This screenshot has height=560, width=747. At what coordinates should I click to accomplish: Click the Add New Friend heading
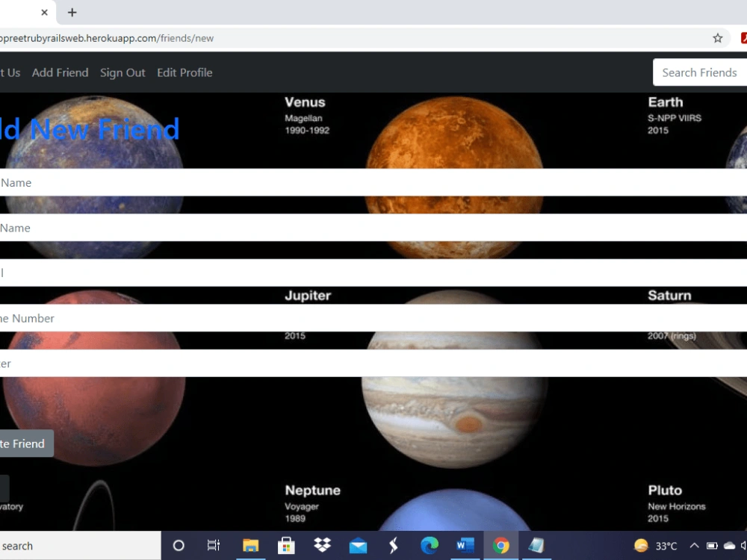tap(90, 129)
